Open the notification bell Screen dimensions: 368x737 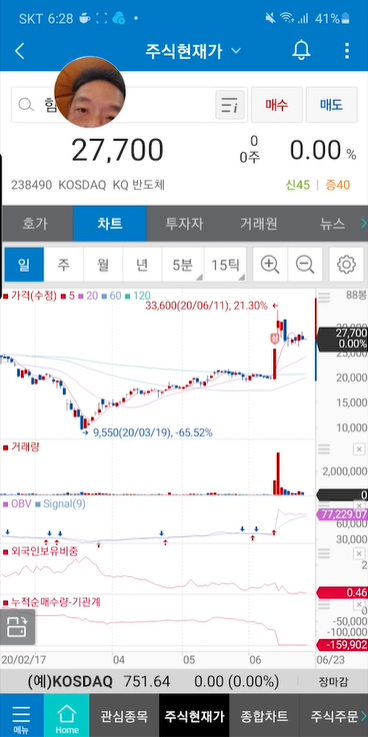click(x=301, y=50)
